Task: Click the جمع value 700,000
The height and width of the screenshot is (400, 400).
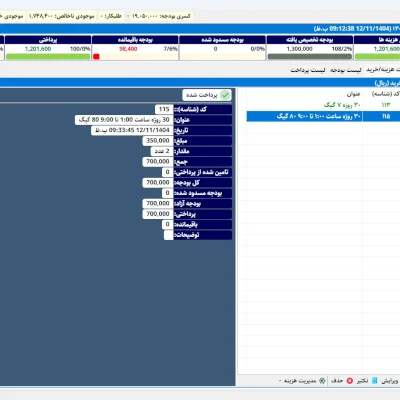Action: [158, 162]
